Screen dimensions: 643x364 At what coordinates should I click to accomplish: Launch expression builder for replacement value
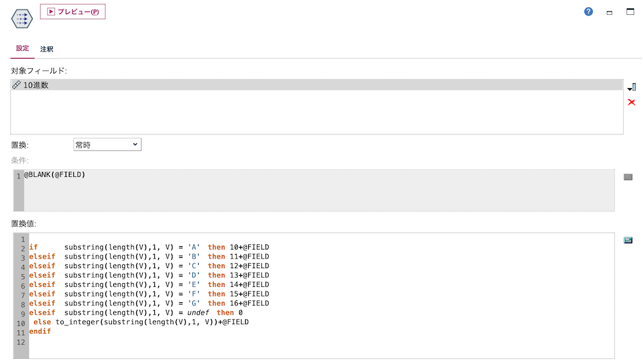pyautogui.click(x=628, y=240)
